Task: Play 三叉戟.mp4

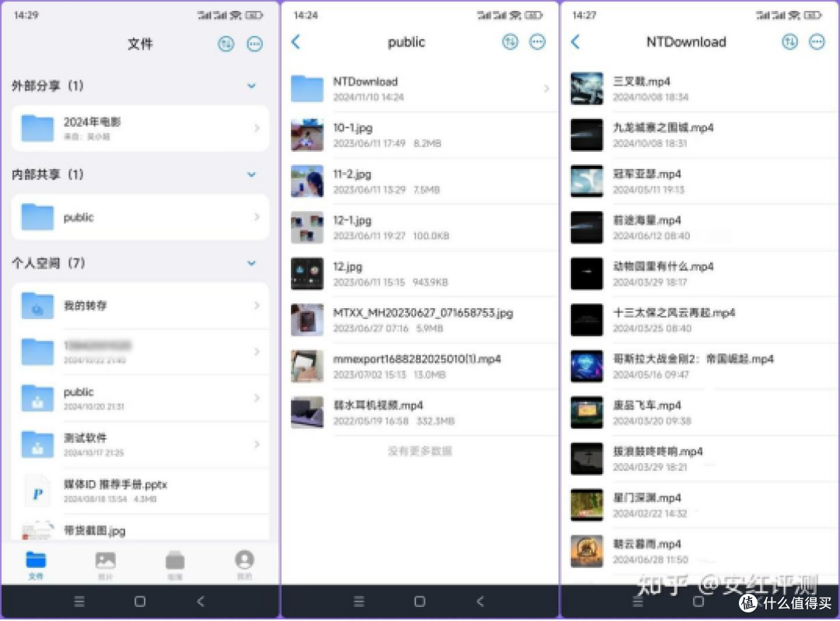Action: click(700, 89)
